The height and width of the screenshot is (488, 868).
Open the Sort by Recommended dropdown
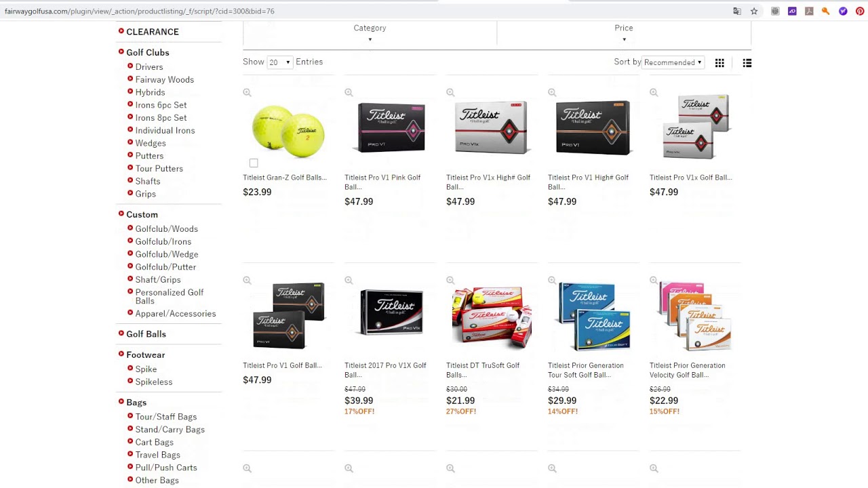[x=673, y=62]
